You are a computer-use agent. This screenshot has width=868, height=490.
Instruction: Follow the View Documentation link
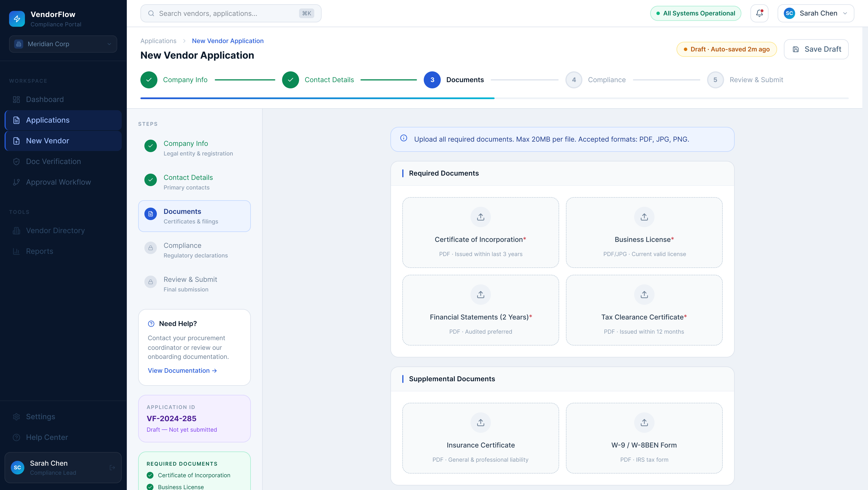pyautogui.click(x=182, y=370)
